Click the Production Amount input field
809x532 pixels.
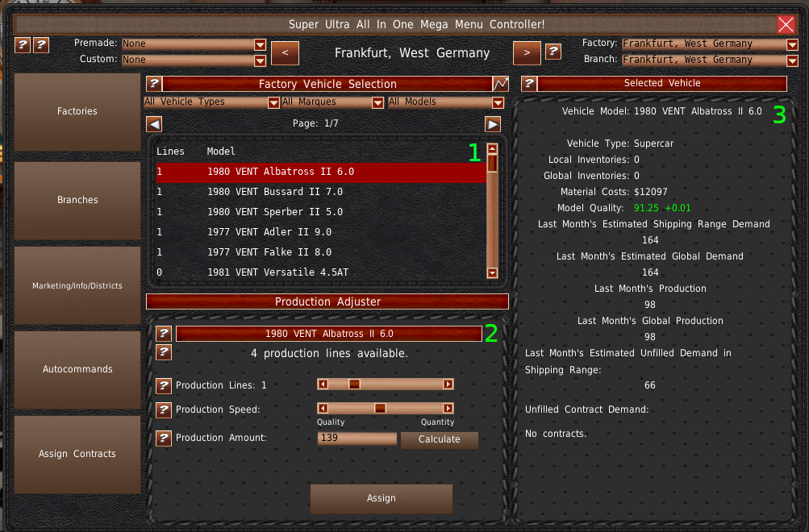point(357,438)
